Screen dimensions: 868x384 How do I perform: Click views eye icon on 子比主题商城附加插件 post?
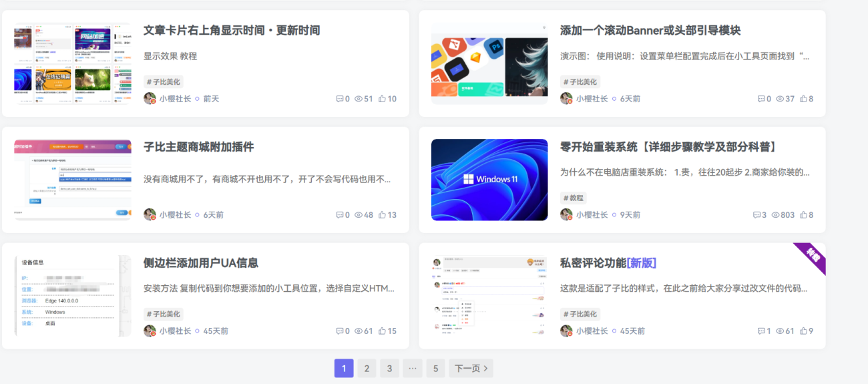pyautogui.click(x=359, y=215)
